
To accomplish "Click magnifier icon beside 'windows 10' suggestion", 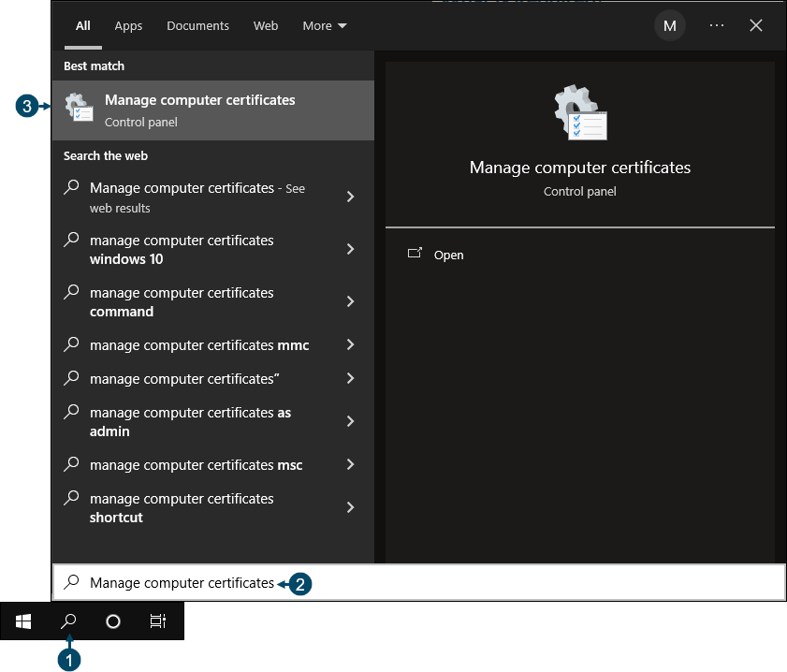I will point(71,240).
